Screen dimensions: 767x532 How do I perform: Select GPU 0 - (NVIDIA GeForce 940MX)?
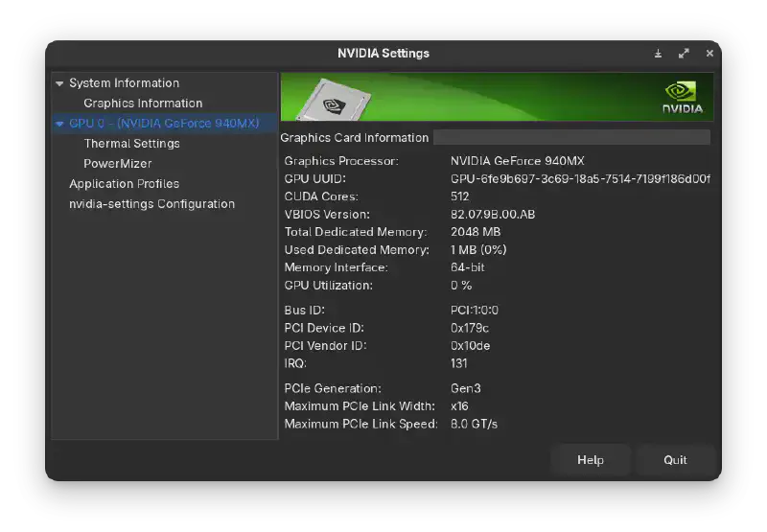[x=164, y=124]
